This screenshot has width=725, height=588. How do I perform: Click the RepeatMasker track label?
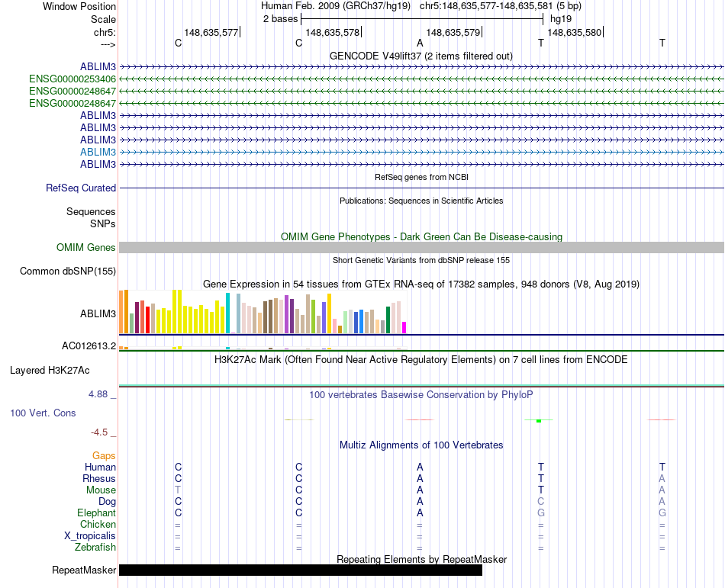84,570
